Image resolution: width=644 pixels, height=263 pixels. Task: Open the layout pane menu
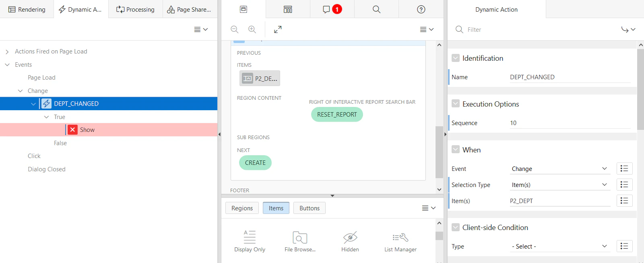[x=427, y=29]
